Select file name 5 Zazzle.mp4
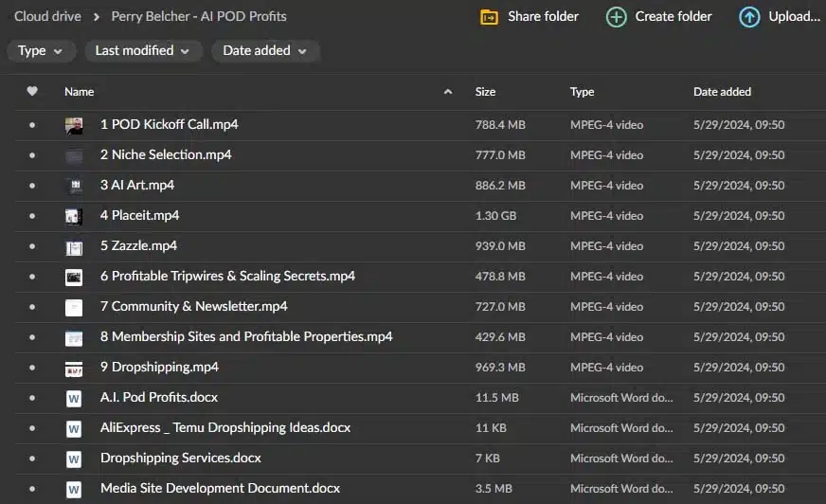This screenshot has width=826, height=504. (x=138, y=246)
